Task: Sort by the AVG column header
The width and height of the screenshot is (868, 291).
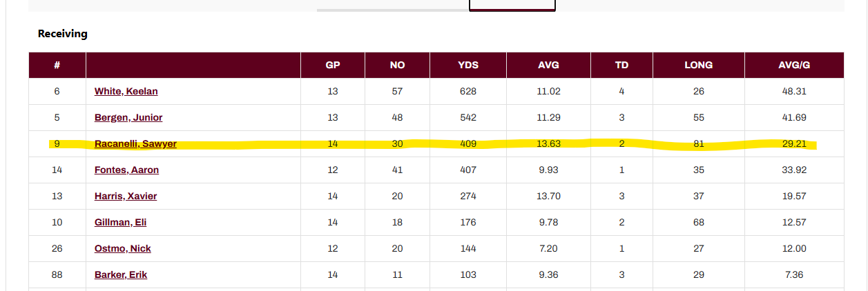Action: 548,66
